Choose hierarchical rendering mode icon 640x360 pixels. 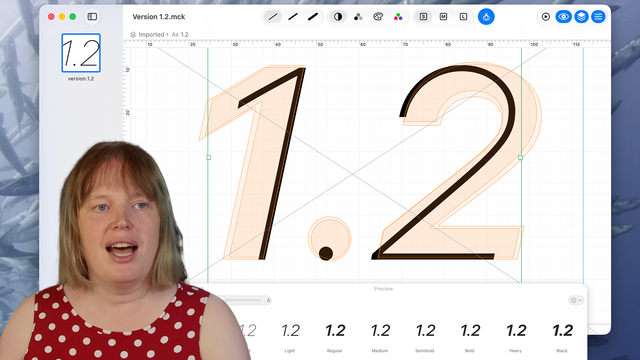[358, 17]
